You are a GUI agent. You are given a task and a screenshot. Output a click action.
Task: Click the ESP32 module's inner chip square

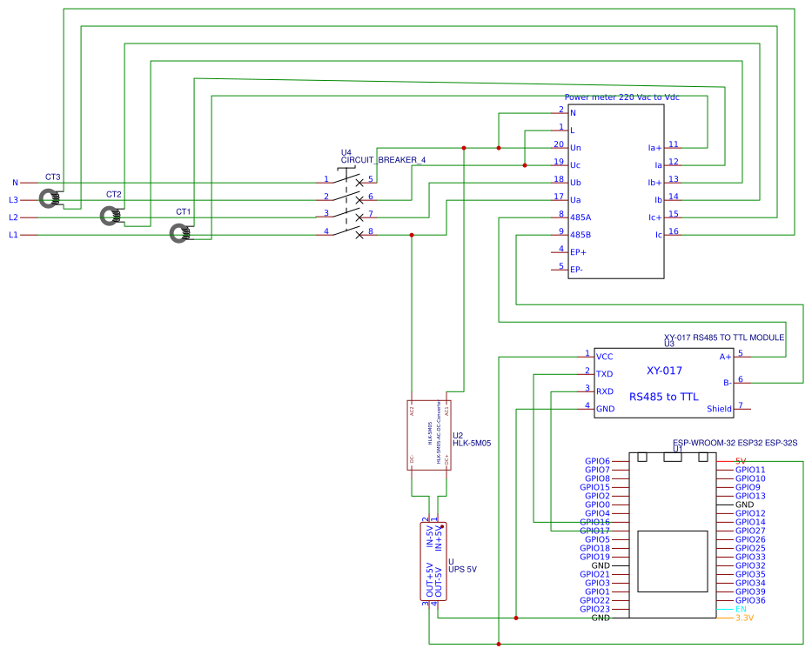click(x=673, y=561)
